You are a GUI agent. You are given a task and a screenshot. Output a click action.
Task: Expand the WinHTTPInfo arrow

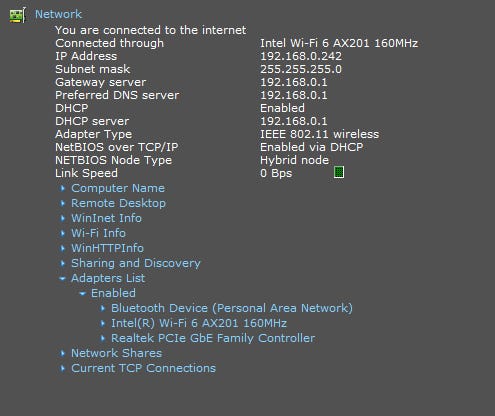(63, 248)
